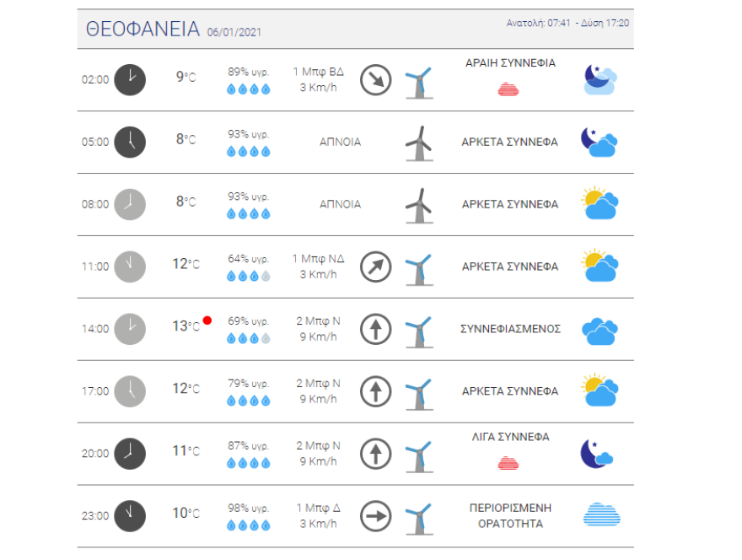Click the red dot beside 13°C
This screenshot has height=560, width=742.
click(x=207, y=320)
